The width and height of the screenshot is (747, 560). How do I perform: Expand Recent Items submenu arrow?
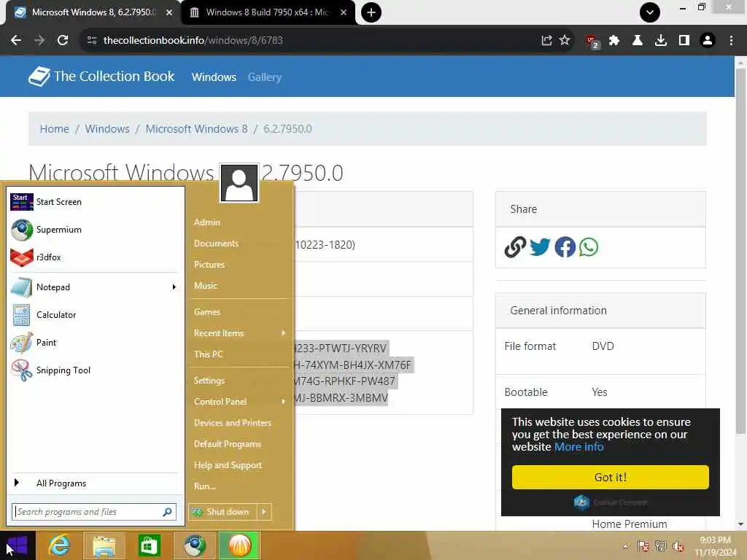pos(284,332)
